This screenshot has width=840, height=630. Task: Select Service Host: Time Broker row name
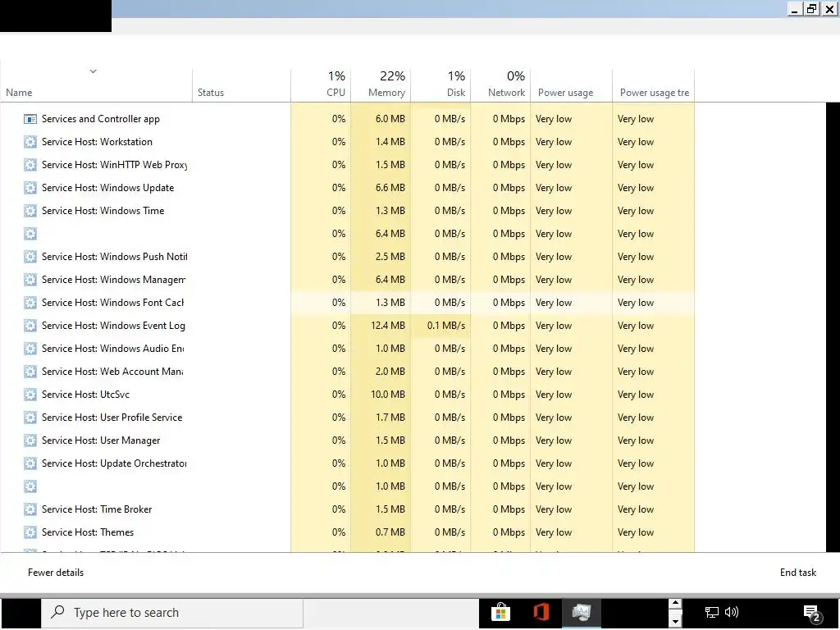click(x=97, y=509)
